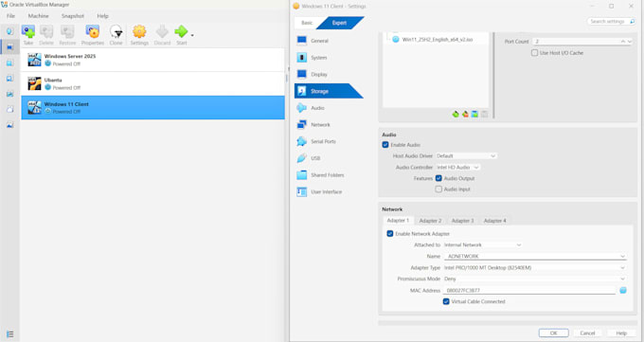Viewport: 644px width, 342px height.
Task: Switch to the Adapter 4 tab
Action: pyautogui.click(x=495, y=221)
